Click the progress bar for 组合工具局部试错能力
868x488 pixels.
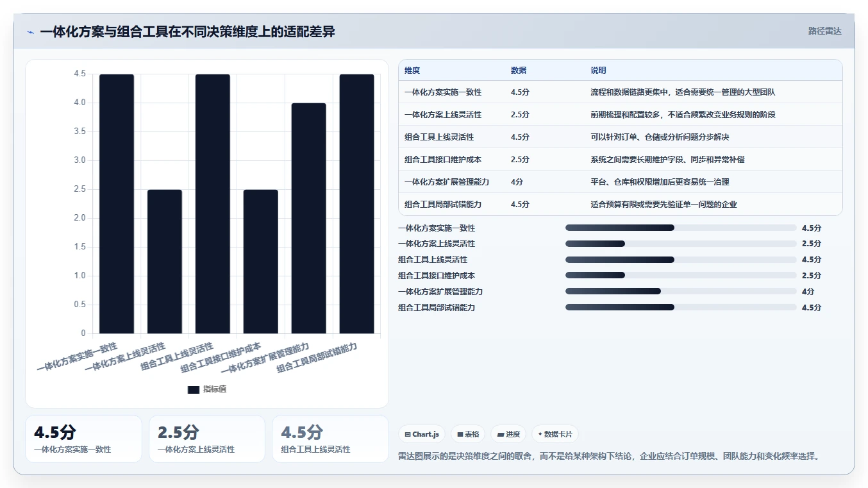681,307
